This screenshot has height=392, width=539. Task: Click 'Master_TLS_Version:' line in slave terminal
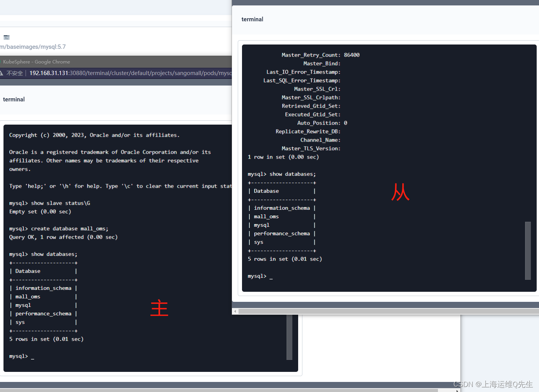pyautogui.click(x=311, y=149)
